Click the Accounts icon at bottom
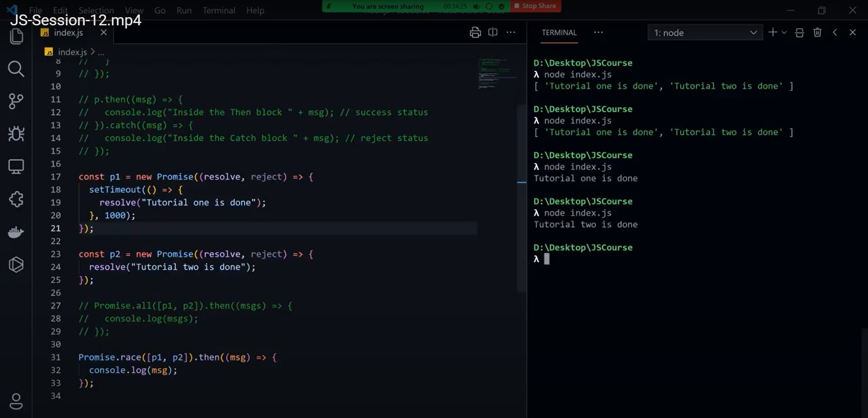The width and height of the screenshot is (868, 418). [16, 401]
